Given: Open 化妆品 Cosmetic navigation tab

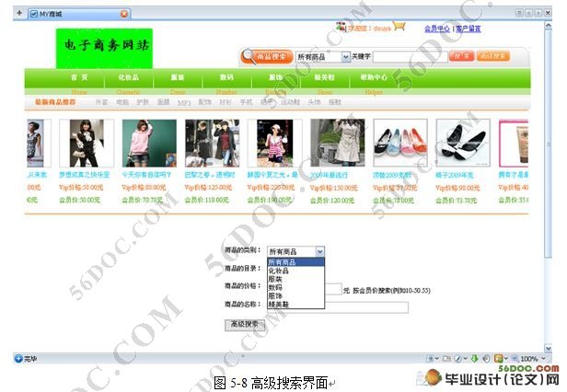Looking at the screenshot, I should click(128, 77).
